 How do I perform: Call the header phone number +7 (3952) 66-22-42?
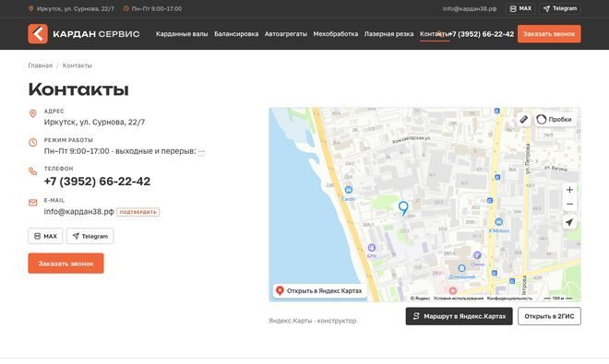[x=482, y=34]
